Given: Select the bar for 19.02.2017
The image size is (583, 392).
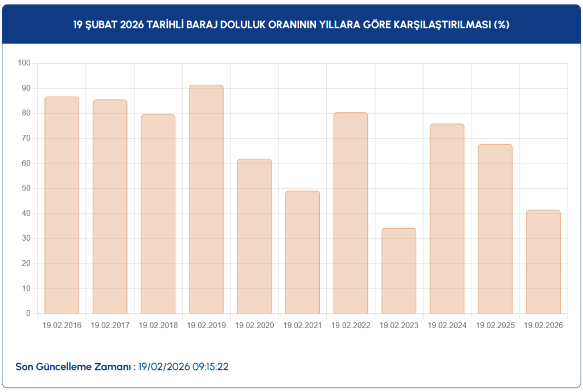Looking at the screenshot, I should [110, 207].
